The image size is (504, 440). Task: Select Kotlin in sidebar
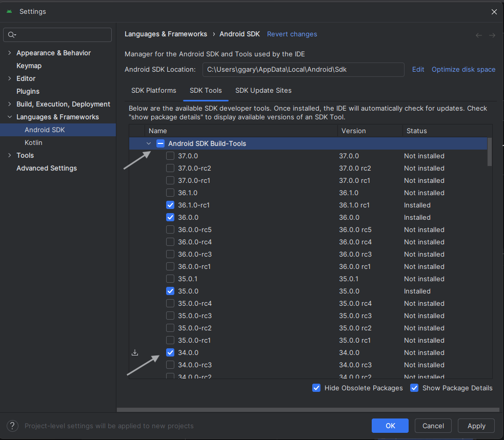coord(33,142)
